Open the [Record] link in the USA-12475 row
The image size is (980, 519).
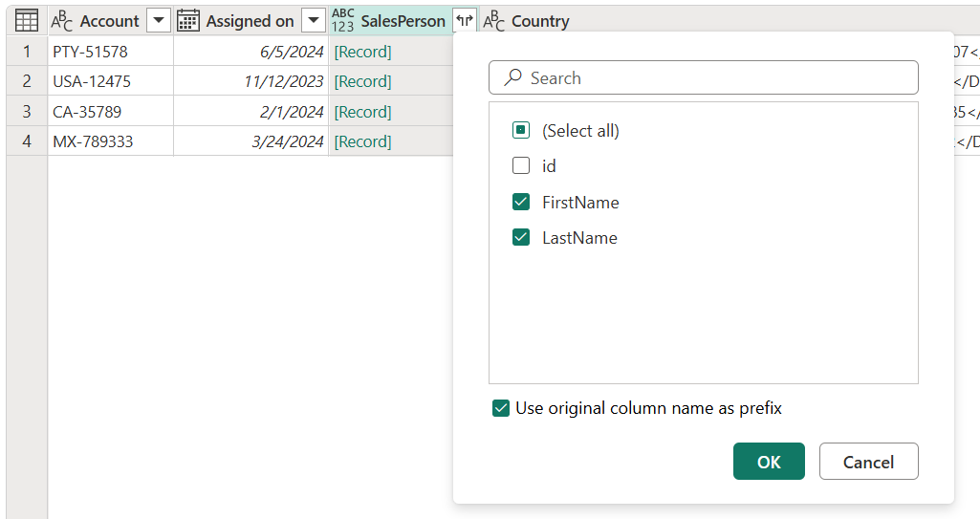coord(362,82)
